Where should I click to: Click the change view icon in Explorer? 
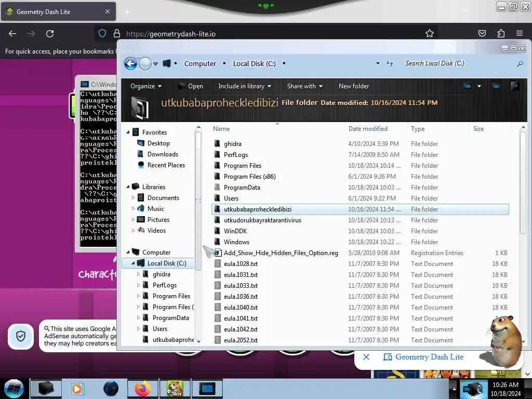468,86
